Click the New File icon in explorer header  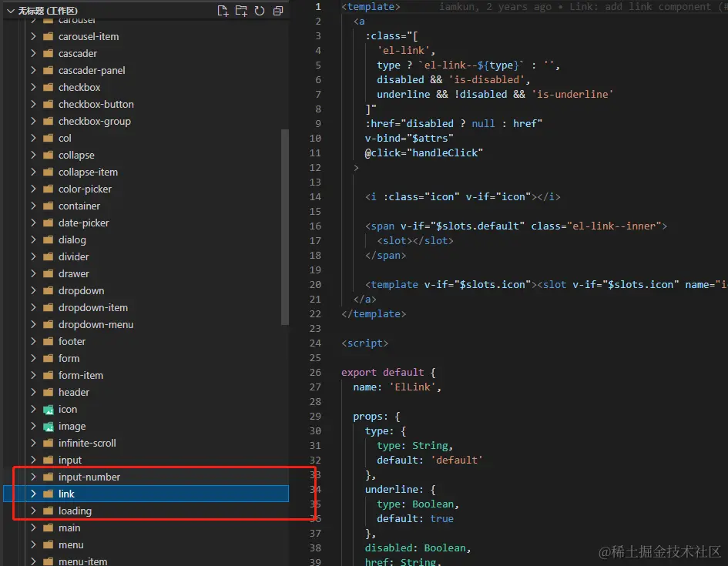(223, 11)
